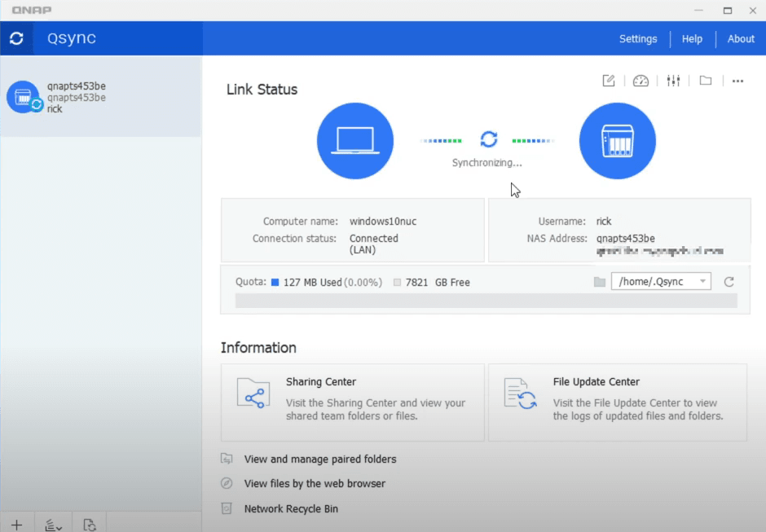Click the edit connection pencil icon

(609, 81)
